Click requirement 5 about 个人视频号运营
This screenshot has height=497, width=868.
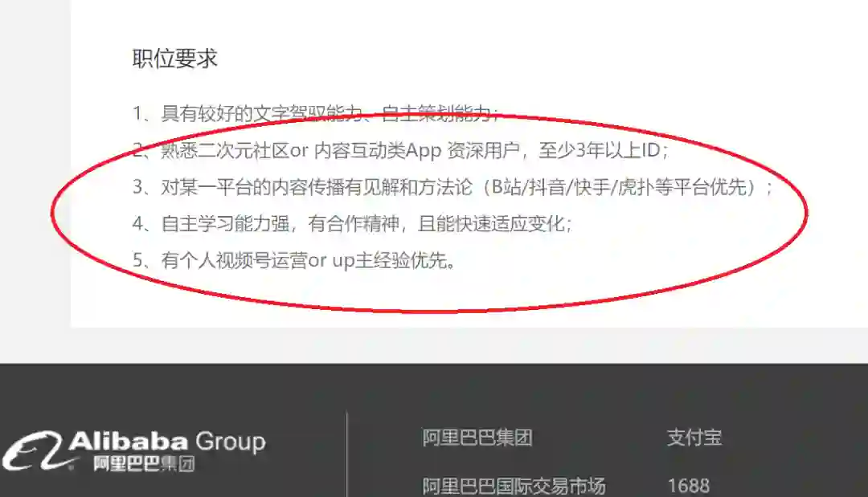pyautogui.click(x=294, y=260)
